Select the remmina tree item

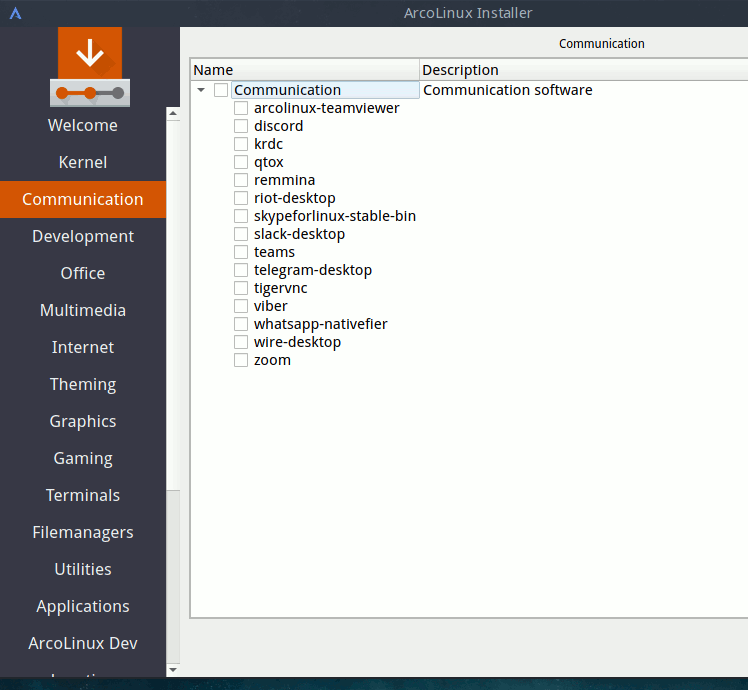point(284,180)
